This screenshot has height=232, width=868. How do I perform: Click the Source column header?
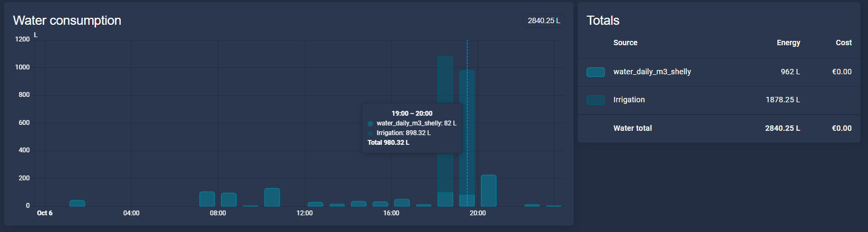[625, 43]
